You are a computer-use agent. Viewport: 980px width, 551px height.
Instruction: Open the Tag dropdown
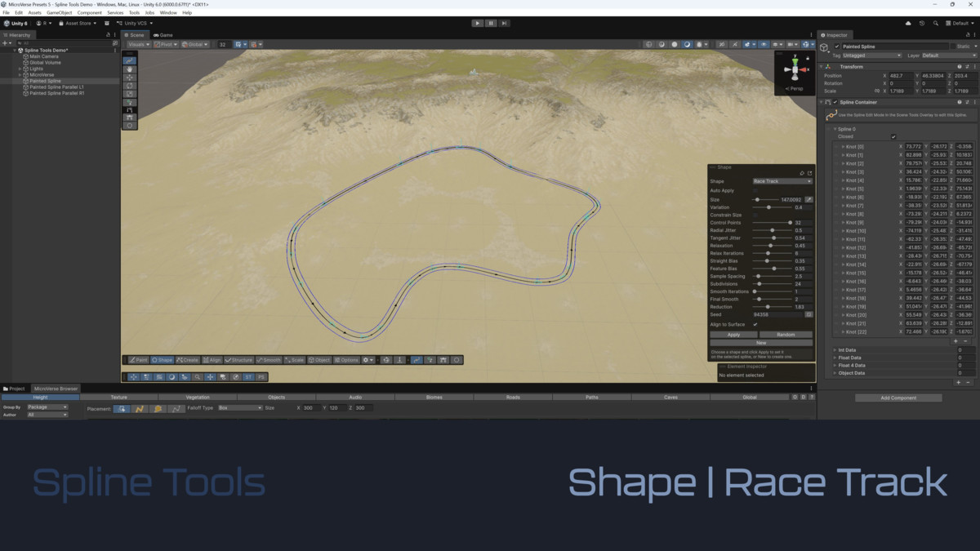tap(871, 56)
